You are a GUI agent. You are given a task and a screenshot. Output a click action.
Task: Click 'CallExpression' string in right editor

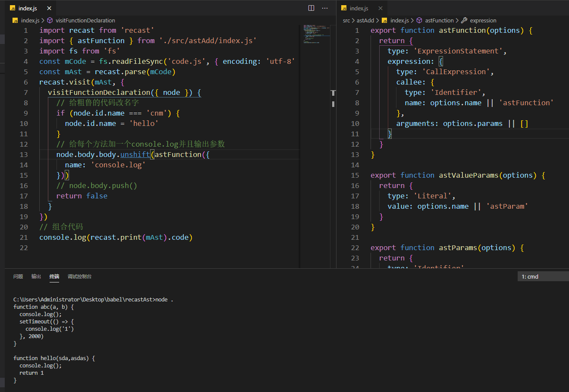[456, 72]
